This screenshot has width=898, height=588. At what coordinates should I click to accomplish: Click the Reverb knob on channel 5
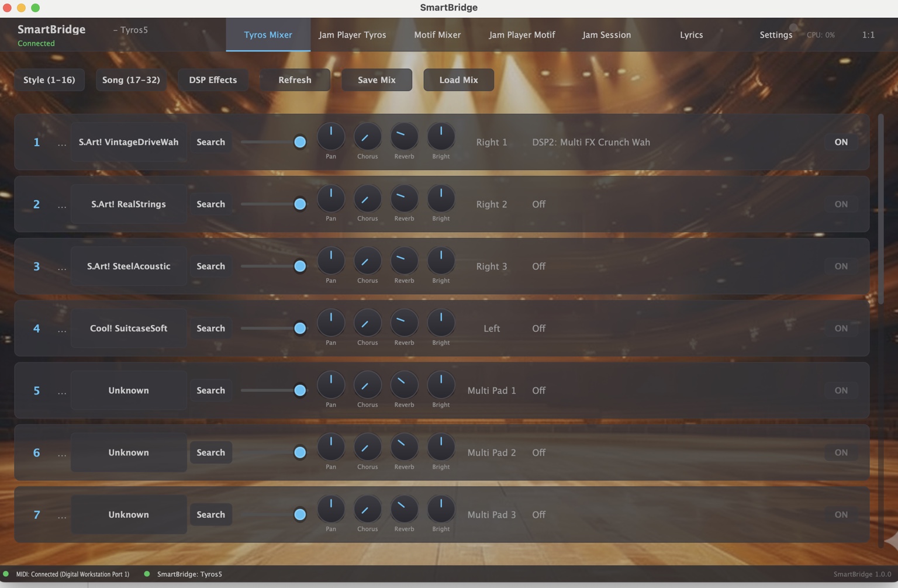coord(404,385)
